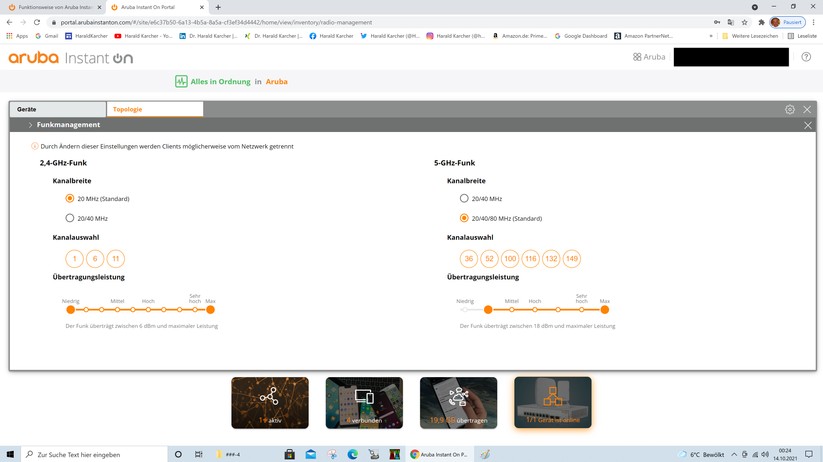Toggle 5 GHz channel 149

pos(572,258)
